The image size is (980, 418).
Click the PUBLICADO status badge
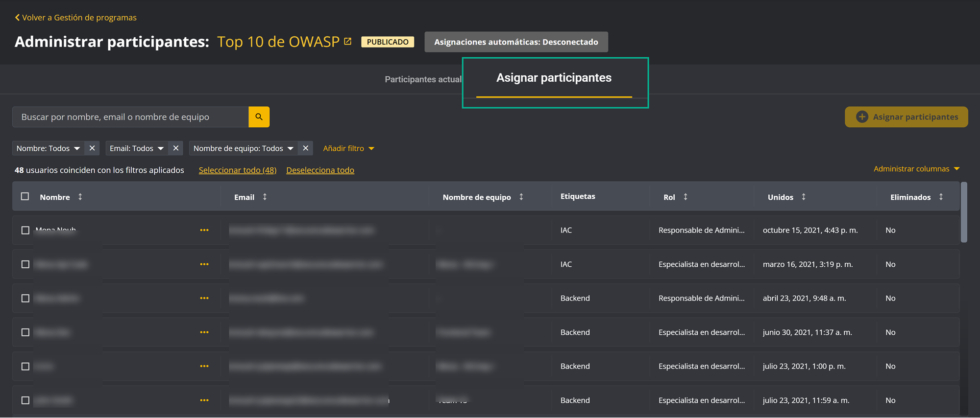point(388,42)
